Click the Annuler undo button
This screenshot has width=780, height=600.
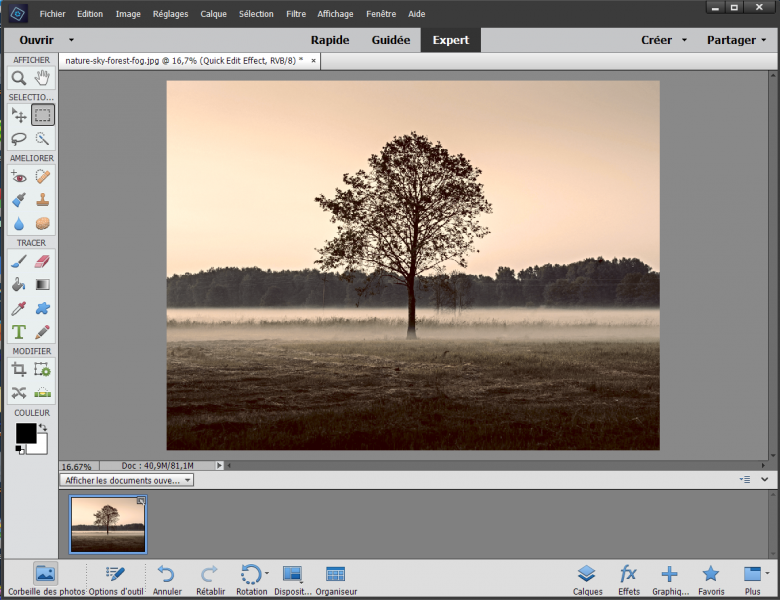point(167,579)
